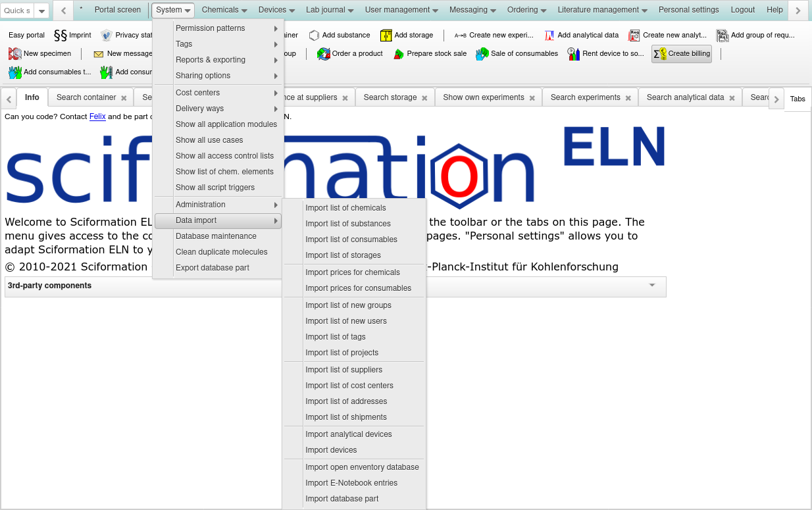Image resolution: width=812 pixels, height=510 pixels.
Task: Open the Permission patterns submenu
Action: point(218,28)
